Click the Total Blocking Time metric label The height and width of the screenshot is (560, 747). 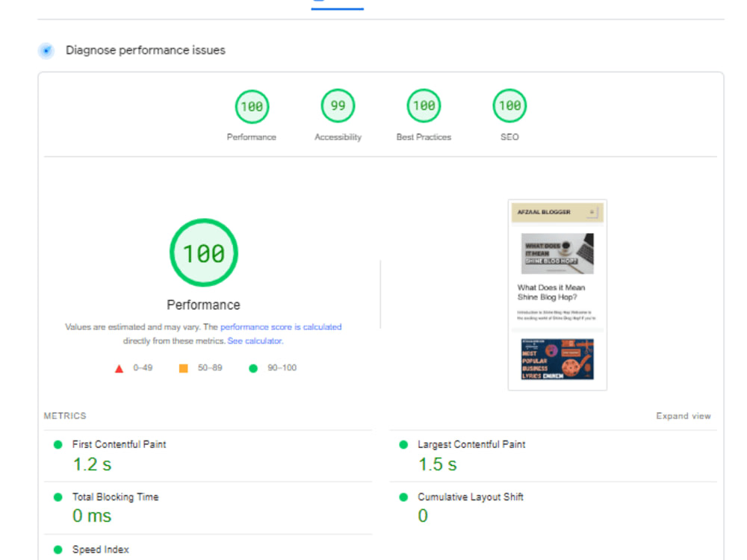click(x=115, y=497)
